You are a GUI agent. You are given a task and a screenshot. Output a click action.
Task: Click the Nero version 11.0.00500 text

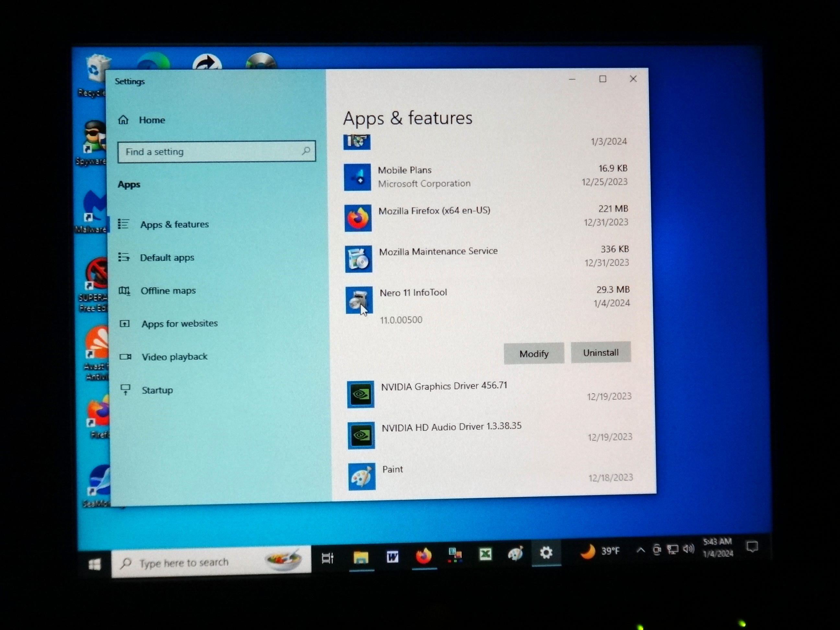[x=401, y=320]
